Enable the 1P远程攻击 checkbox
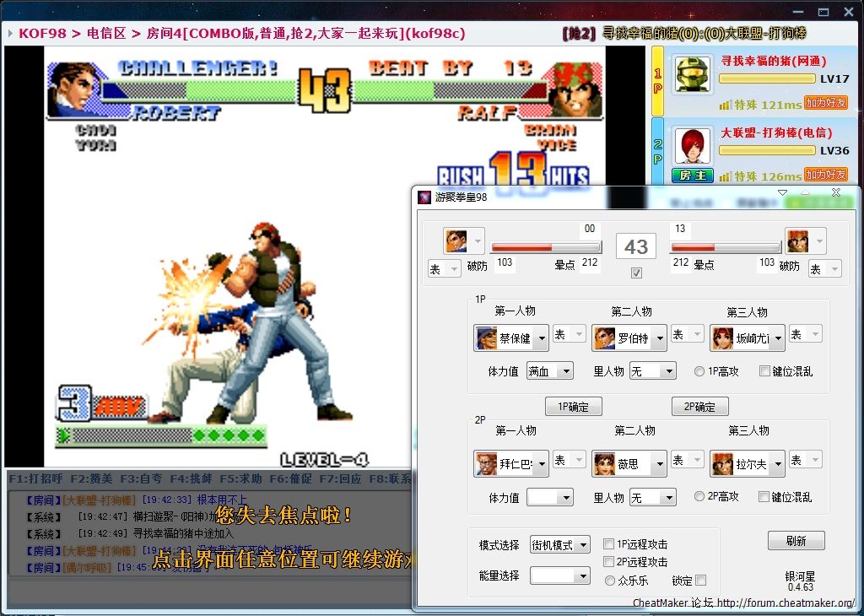This screenshot has height=616, width=864. coord(609,544)
